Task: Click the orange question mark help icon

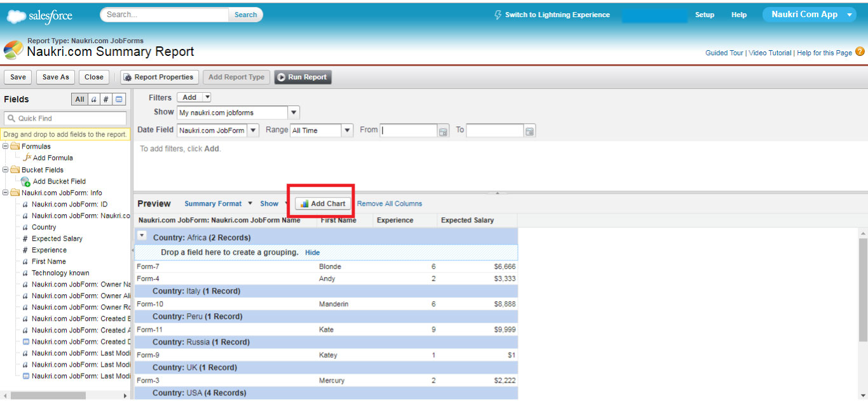Action: [x=860, y=51]
